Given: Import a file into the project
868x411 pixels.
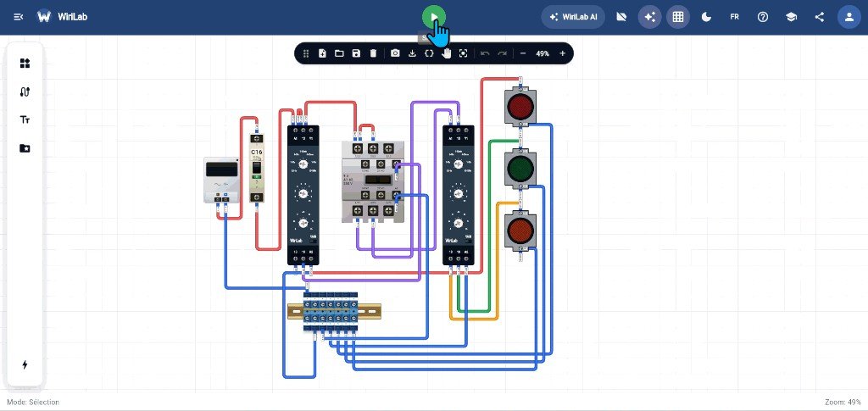Looking at the screenshot, I should pyautogui.click(x=322, y=53).
